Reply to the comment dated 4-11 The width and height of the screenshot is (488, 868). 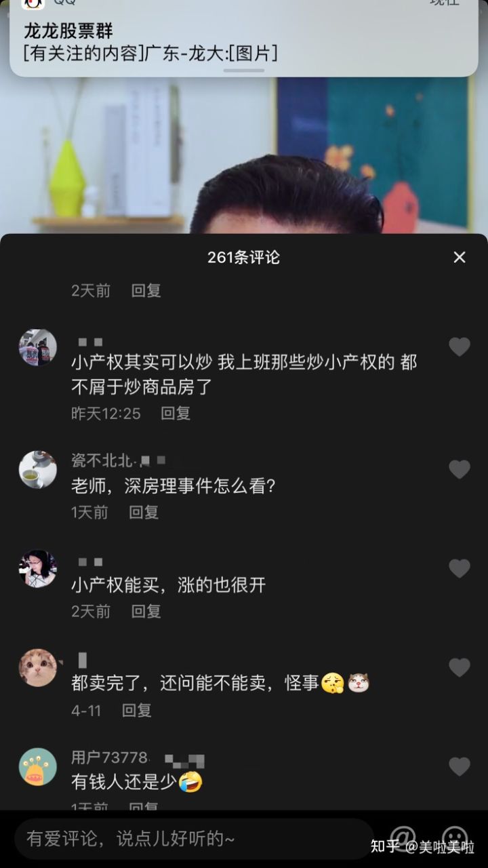pyautogui.click(x=136, y=710)
